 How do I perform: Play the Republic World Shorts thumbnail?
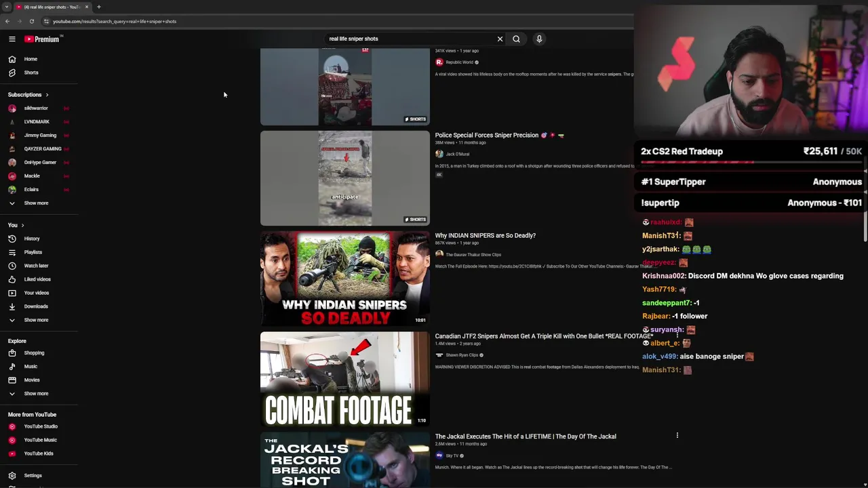[x=344, y=87]
